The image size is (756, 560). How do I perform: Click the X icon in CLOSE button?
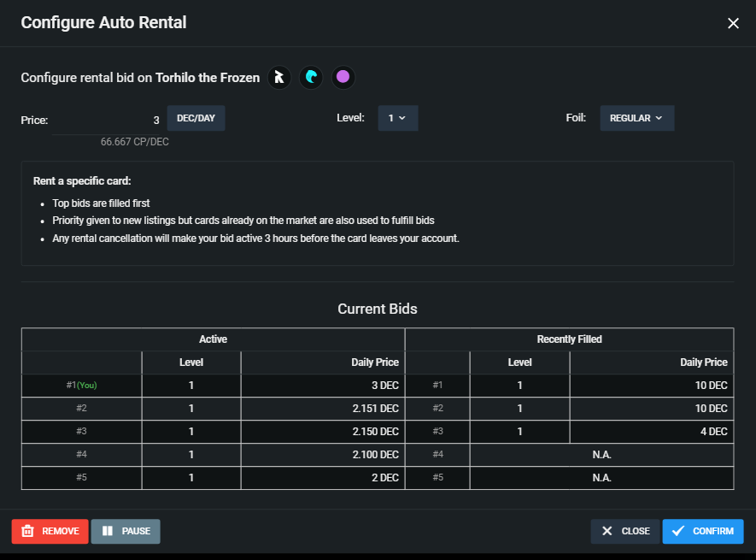pos(607,531)
